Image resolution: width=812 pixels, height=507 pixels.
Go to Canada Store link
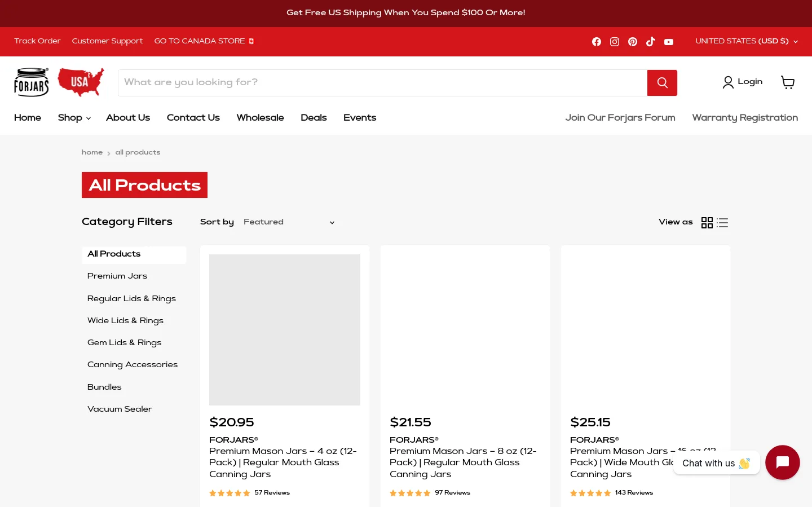point(204,41)
